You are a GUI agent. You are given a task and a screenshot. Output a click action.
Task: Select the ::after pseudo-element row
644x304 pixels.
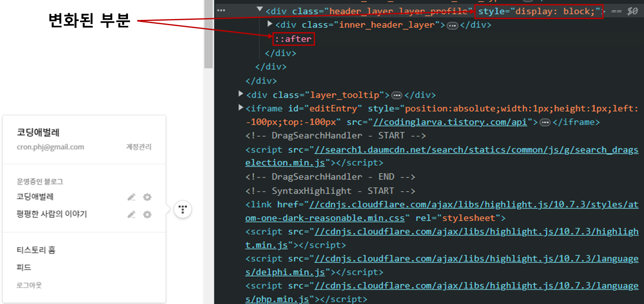(x=294, y=39)
